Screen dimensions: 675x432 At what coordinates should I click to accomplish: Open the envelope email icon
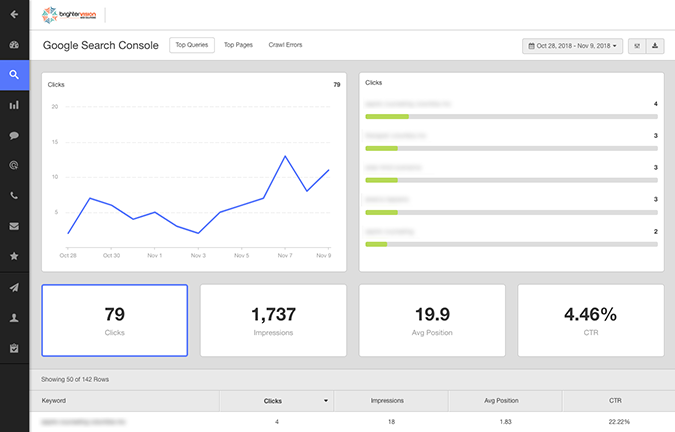(14, 226)
